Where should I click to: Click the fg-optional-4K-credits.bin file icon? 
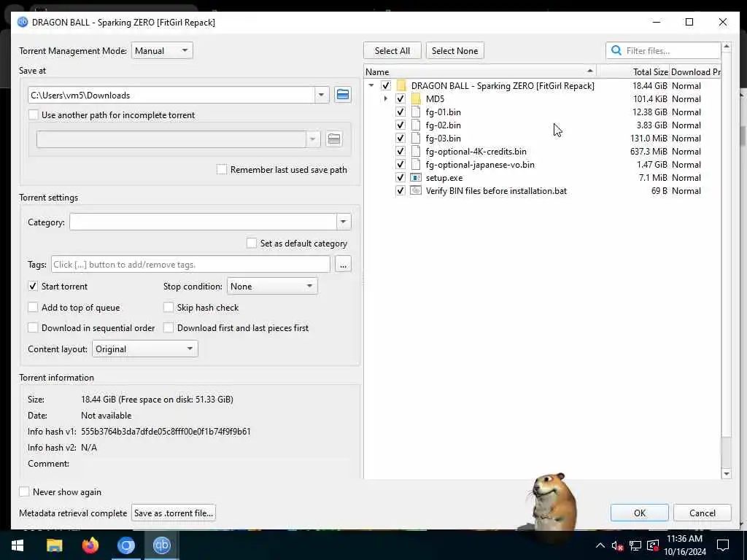pos(416,152)
